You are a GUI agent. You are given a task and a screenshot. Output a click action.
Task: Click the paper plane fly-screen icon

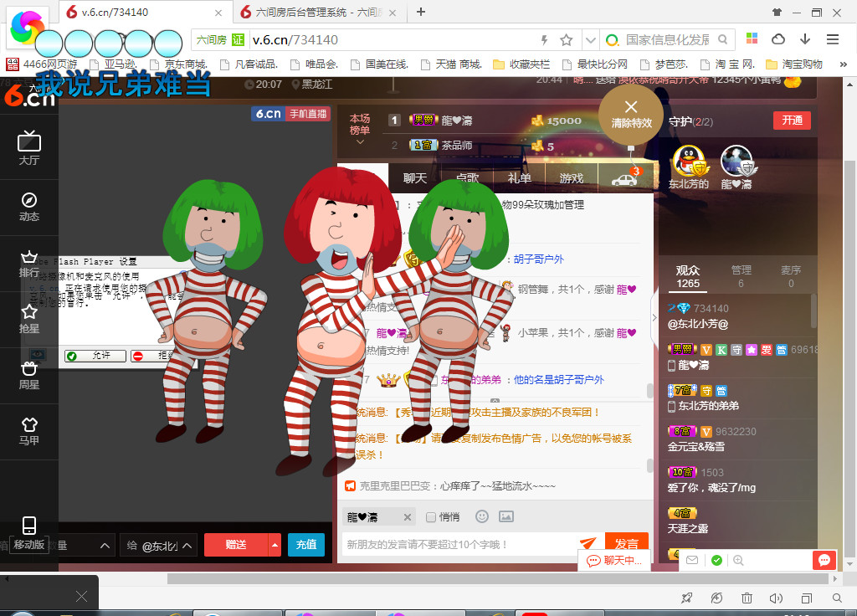click(588, 542)
